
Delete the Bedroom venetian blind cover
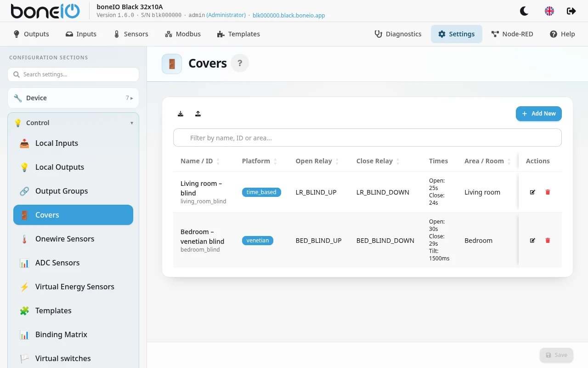pyautogui.click(x=548, y=241)
